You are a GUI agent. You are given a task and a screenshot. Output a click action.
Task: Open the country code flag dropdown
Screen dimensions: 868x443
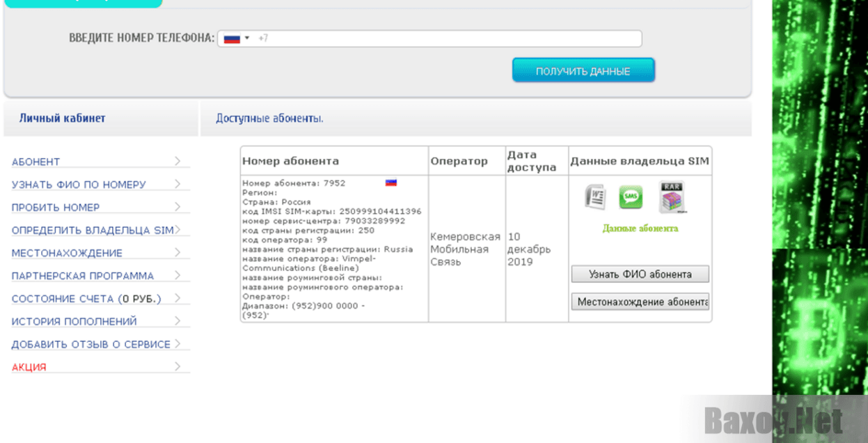[x=236, y=38]
